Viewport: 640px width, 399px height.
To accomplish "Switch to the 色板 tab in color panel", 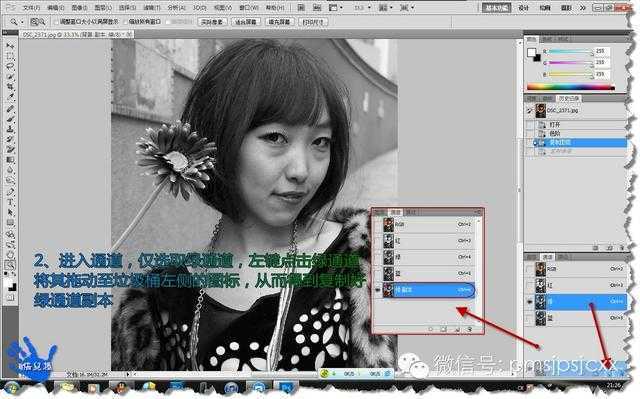I will click(x=547, y=39).
